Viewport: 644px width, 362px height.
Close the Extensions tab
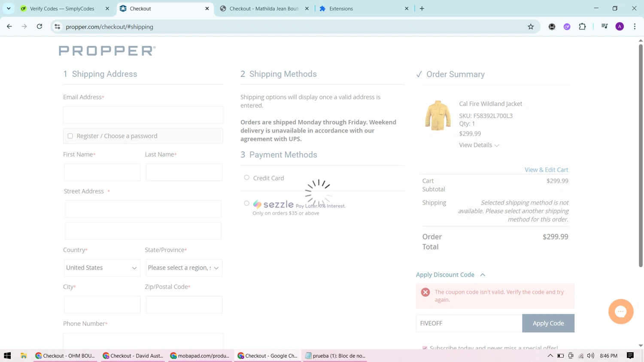coord(407,9)
